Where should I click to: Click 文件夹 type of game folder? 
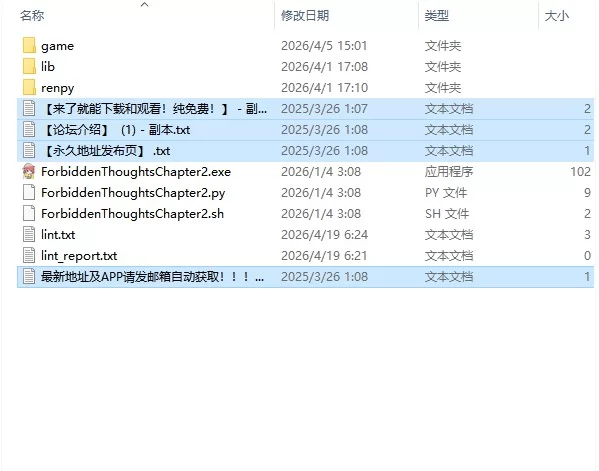coord(443,45)
